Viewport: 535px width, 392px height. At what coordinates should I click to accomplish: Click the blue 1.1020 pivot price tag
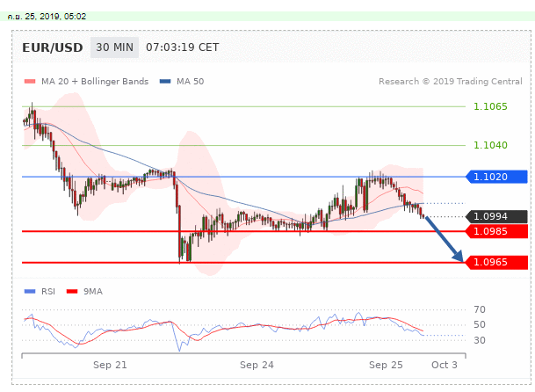pos(497,177)
